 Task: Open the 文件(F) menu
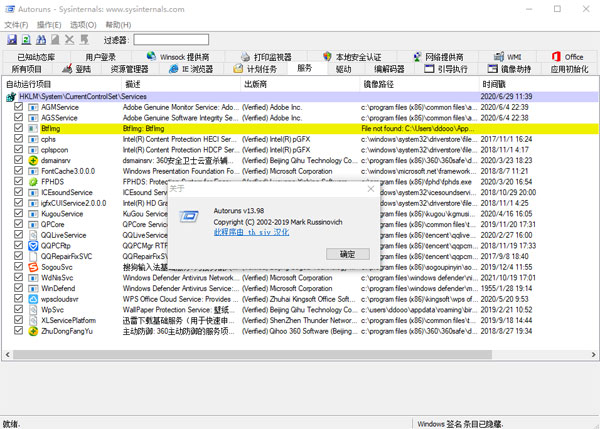pos(16,25)
